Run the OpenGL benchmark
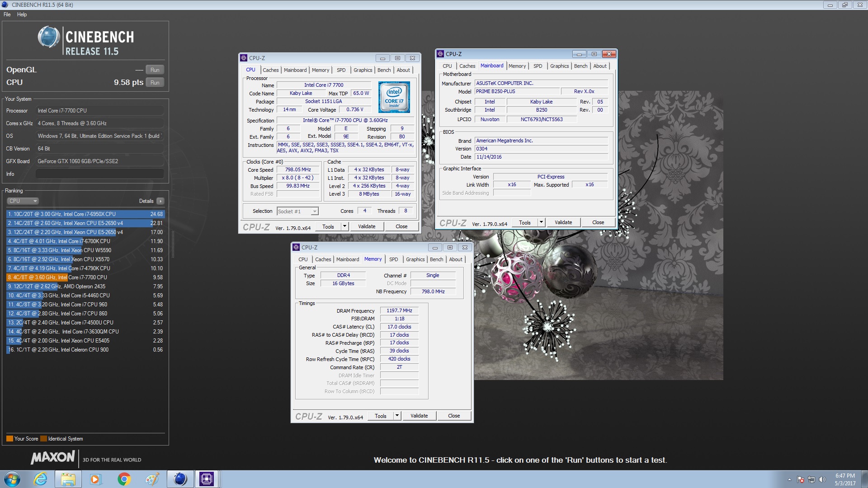868x488 pixels. [x=155, y=70]
